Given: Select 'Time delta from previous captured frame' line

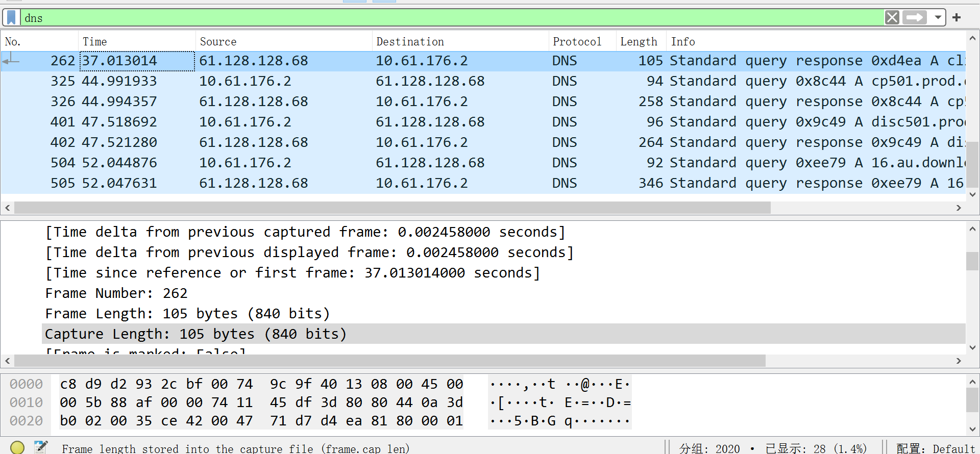Looking at the screenshot, I should (x=305, y=232).
